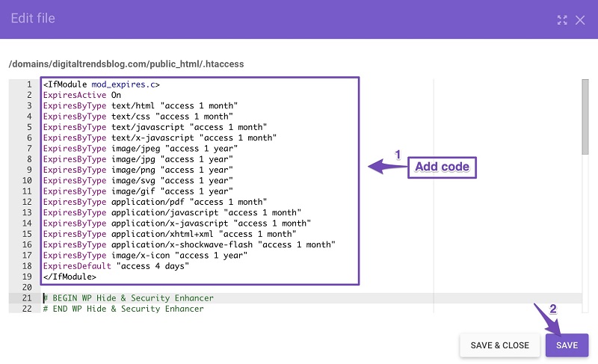598x364 pixels.
Task: Click line number 12 in gutter
Action: coord(27,202)
